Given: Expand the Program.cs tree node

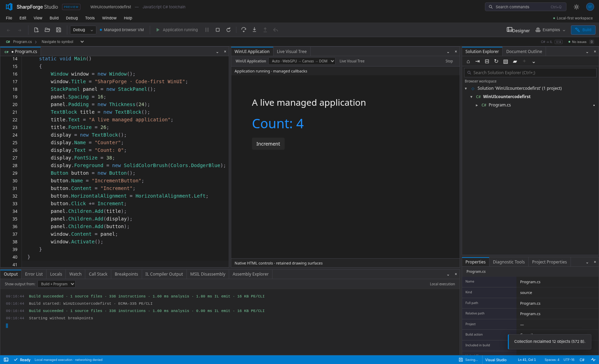Looking at the screenshot, I should pos(477,105).
